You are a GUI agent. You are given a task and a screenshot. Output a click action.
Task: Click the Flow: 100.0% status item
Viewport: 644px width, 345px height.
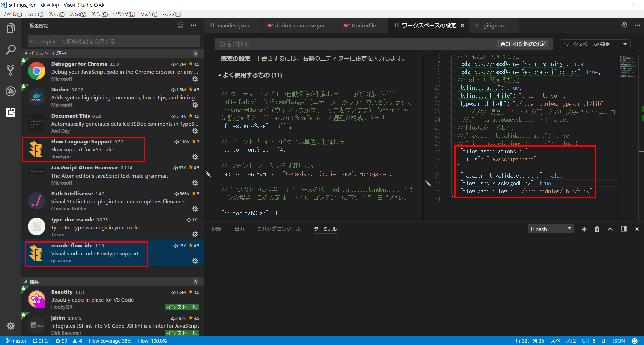152,341
